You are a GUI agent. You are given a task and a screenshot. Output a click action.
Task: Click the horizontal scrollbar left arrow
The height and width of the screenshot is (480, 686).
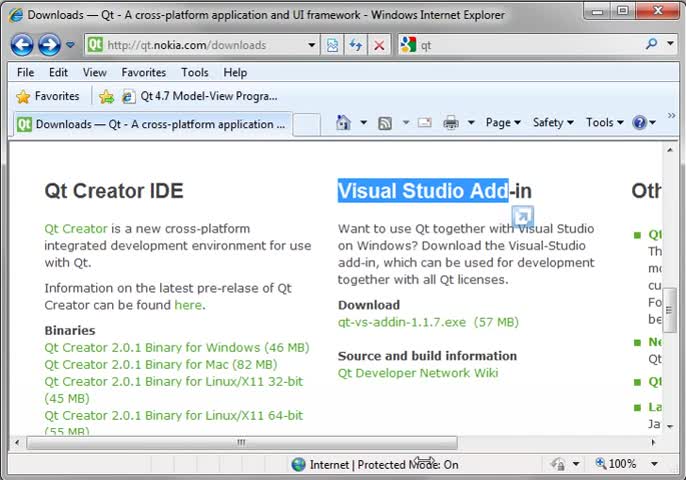click(17, 443)
